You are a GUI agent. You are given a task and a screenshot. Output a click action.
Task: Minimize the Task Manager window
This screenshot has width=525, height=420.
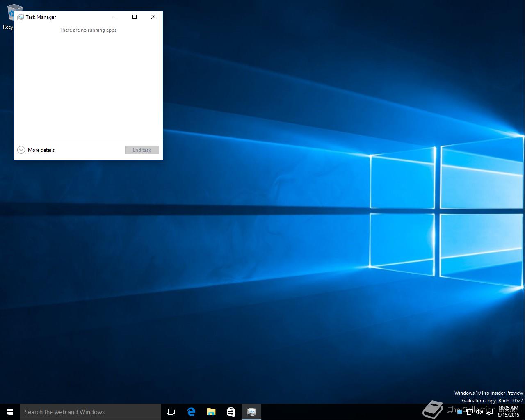[x=116, y=17]
